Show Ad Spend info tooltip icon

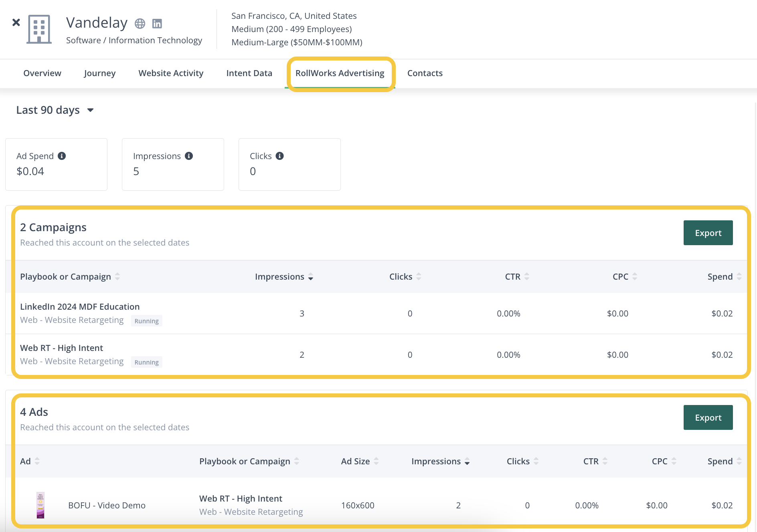[62, 156]
